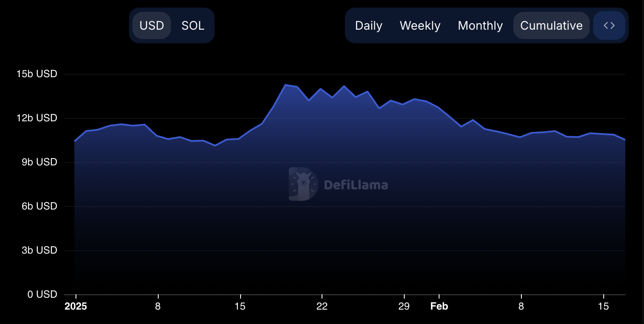Switch denomination to SOL

pos(193,26)
